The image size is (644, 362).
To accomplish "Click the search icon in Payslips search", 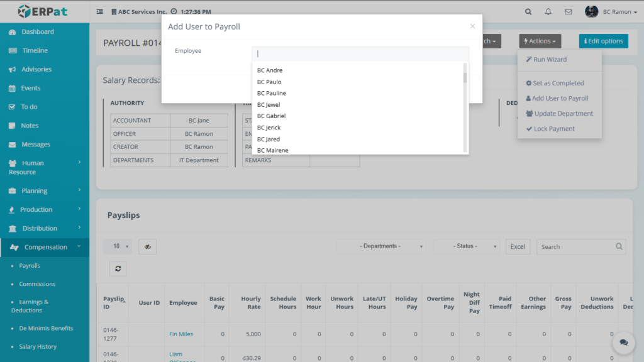I will [619, 246].
